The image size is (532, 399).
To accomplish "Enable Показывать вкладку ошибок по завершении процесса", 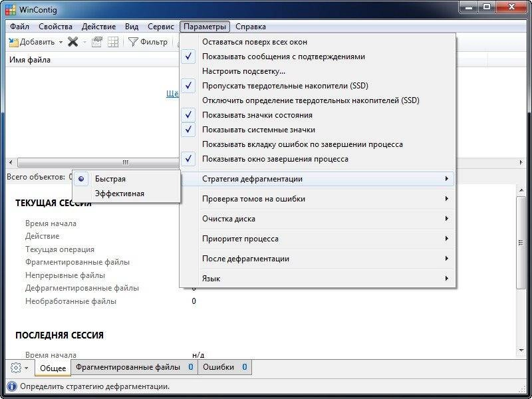I will point(318,144).
